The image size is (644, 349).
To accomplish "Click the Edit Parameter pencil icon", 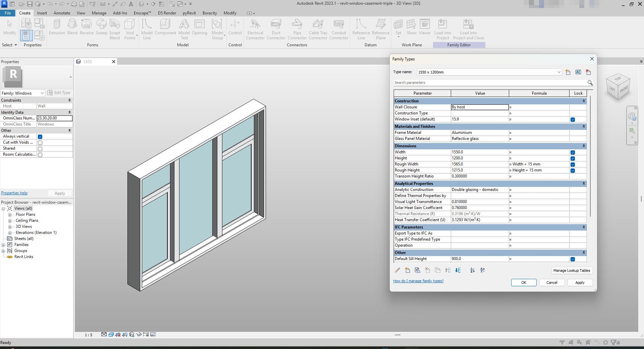I will (x=397, y=270).
